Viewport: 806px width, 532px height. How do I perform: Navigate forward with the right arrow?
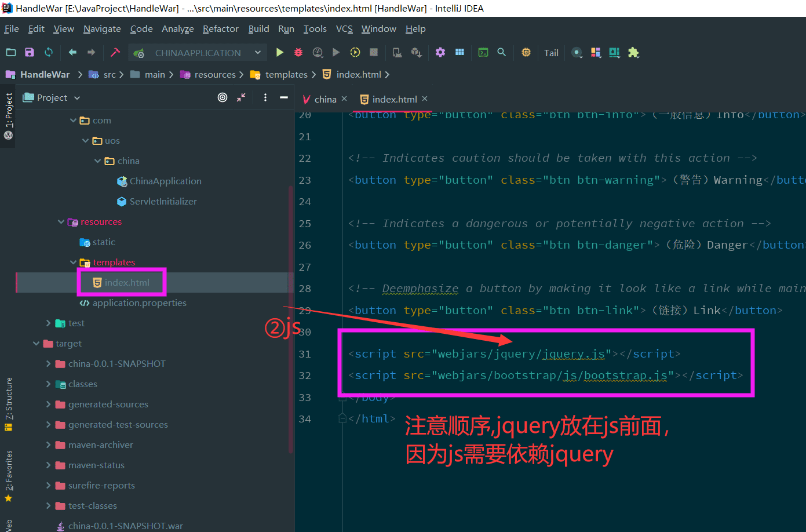91,52
